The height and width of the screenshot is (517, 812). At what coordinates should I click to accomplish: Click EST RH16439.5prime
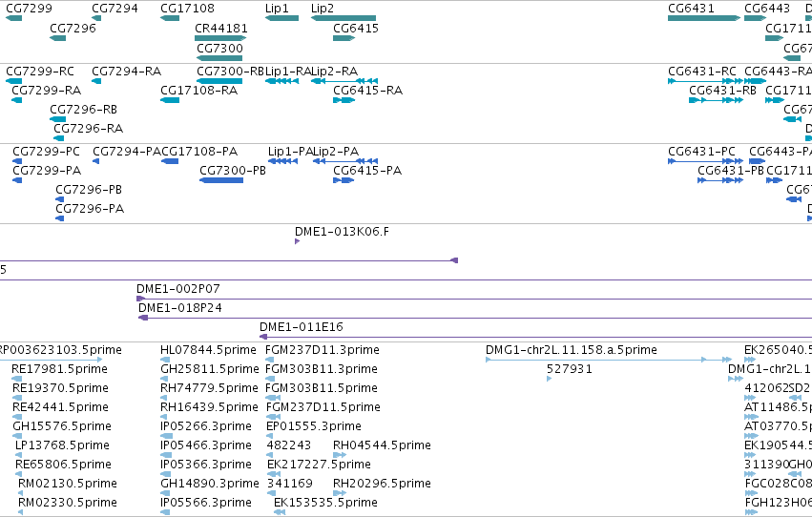(x=165, y=417)
